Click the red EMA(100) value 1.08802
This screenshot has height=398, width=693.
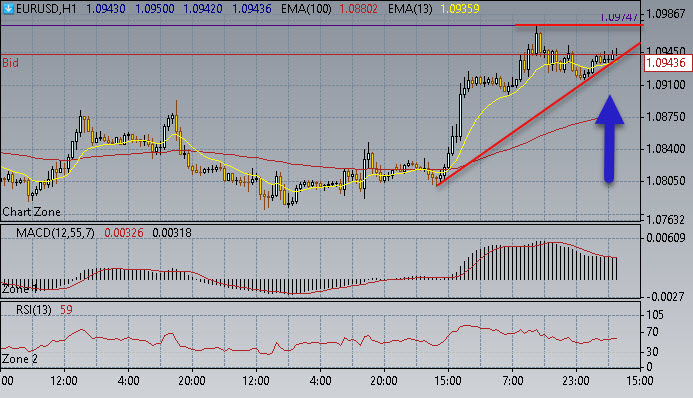(x=358, y=8)
